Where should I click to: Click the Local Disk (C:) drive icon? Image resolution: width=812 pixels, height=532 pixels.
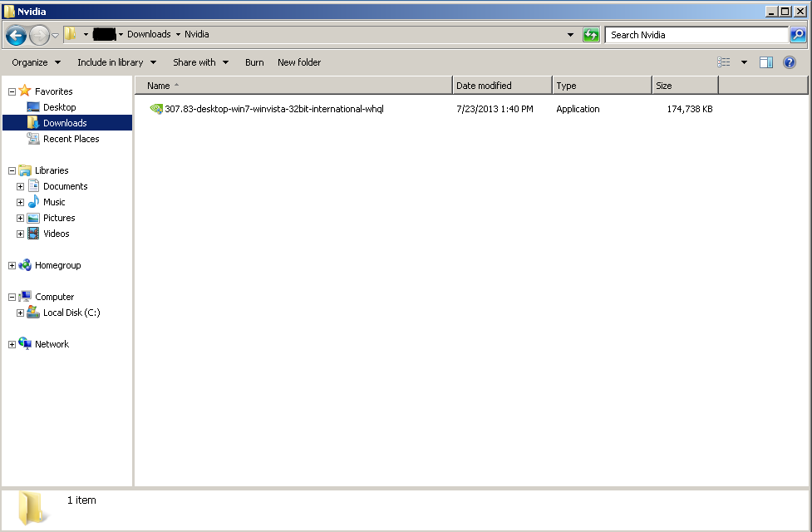click(33, 312)
